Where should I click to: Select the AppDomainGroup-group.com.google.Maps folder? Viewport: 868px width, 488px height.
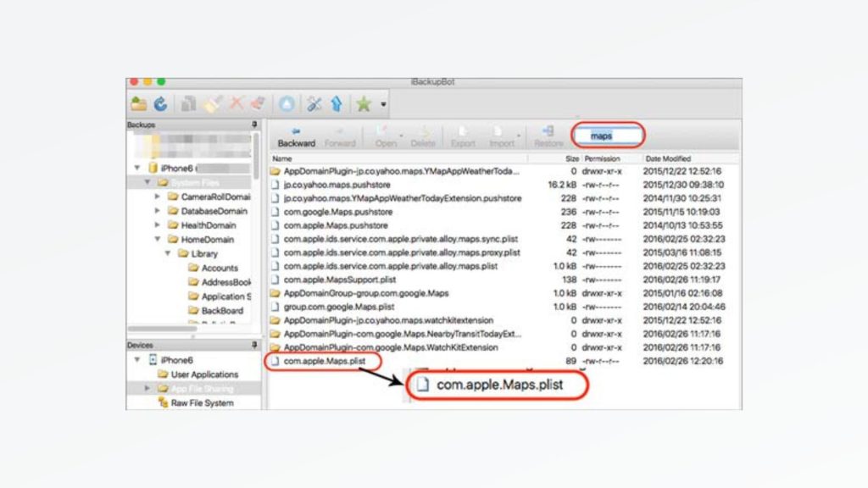[x=504, y=293]
